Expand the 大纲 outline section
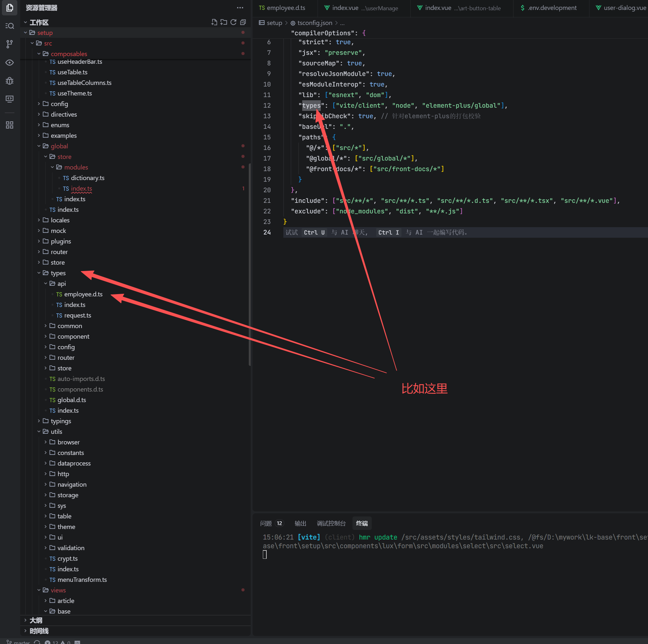Screen dimensions: 648x644 point(36,620)
